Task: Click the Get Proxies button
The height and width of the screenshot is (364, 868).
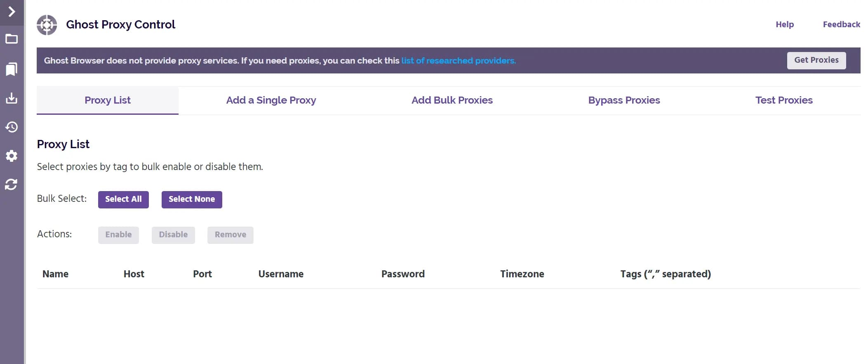Action: [816, 60]
